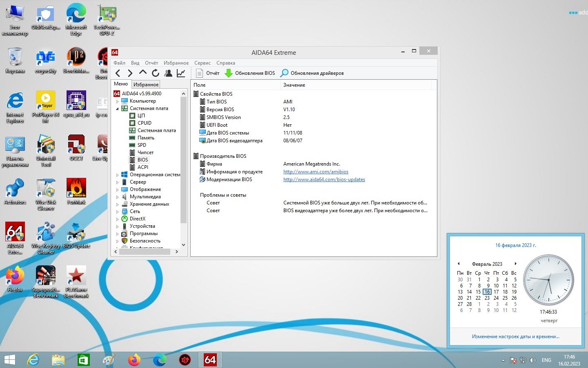Open the Сервис menu
The width and height of the screenshot is (588, 368).
point(203,63)
